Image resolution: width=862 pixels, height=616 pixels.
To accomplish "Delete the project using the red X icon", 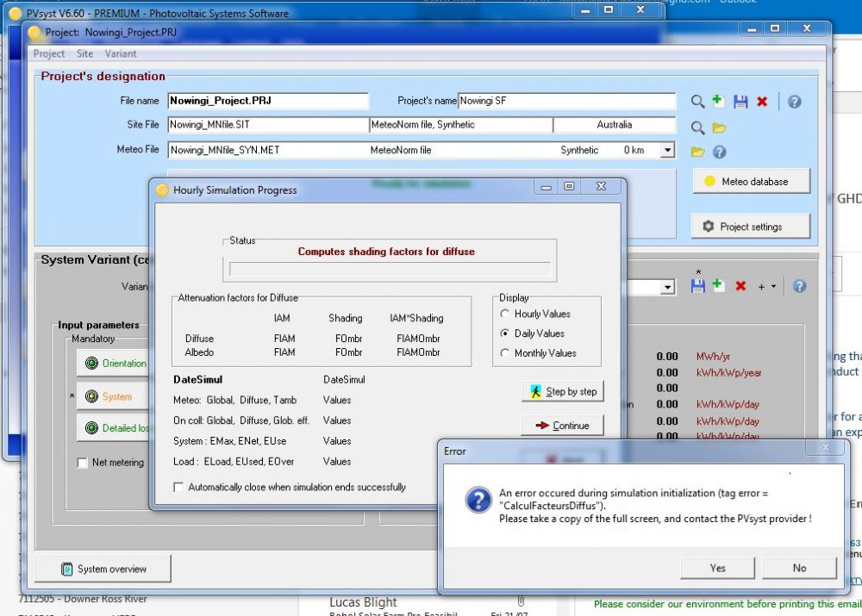I will [762, 102].
